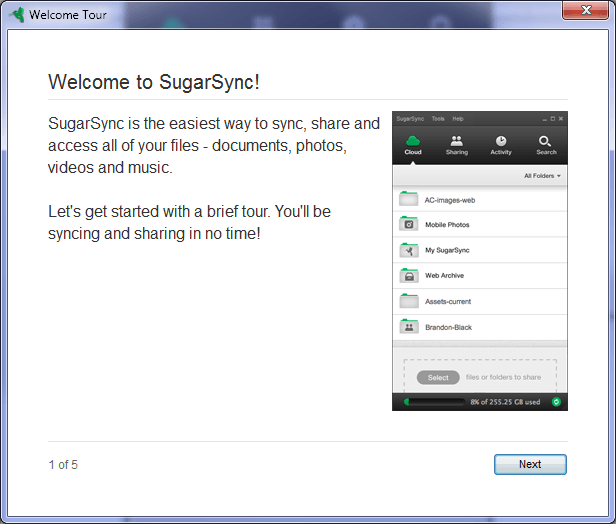Open the SugarSync menu in preview
This screenshot has width=616, height=524.
410,119
